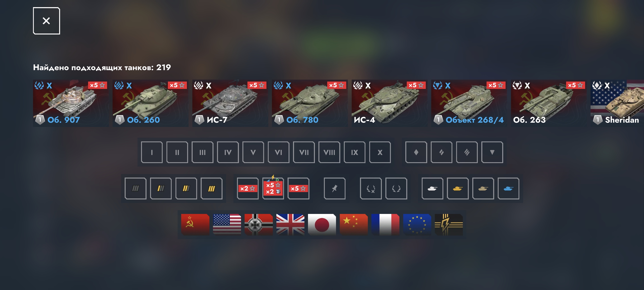The image size is (644, 290).
Task: Filter pinned favorite tanks
Action: (x=335, y=188)
